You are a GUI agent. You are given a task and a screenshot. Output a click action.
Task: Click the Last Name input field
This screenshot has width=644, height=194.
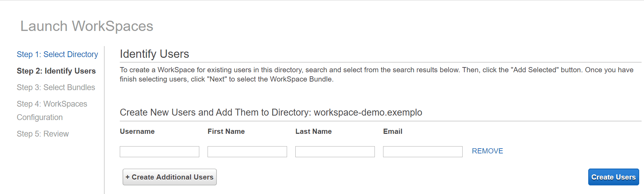coord(335,152)
